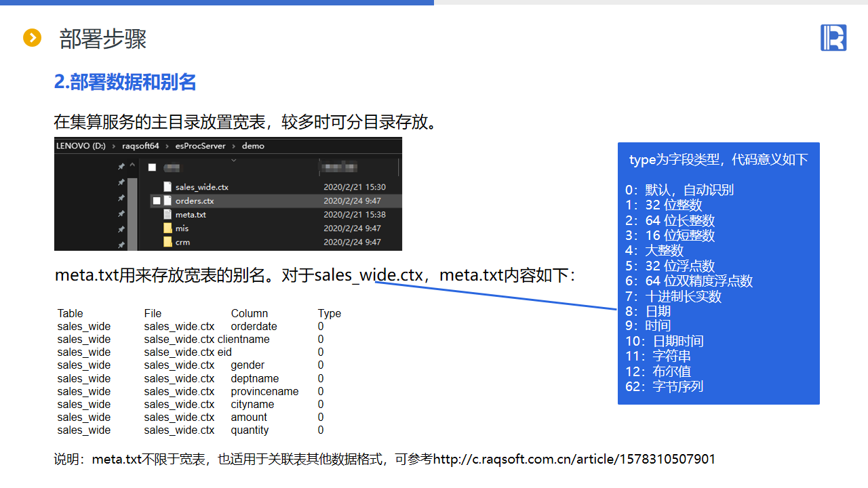
Task: Click the type entry '62：字节序列'
Action: pyautogui.click(x=665, y=386)
